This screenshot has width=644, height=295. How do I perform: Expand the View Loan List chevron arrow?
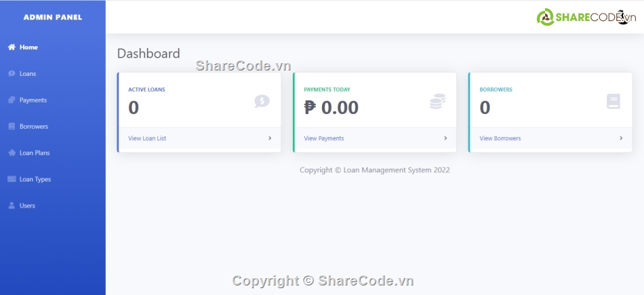pos(270,138)
